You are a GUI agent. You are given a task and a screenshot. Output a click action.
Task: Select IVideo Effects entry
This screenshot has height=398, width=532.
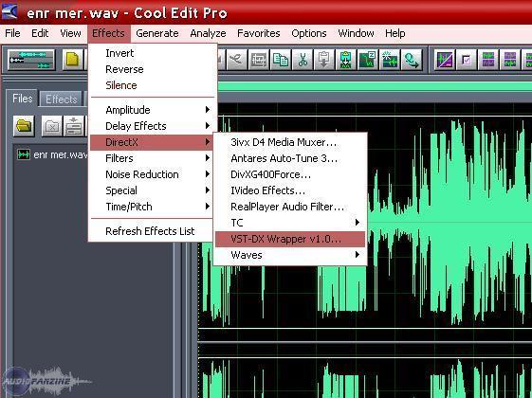(x=290, y=190)
